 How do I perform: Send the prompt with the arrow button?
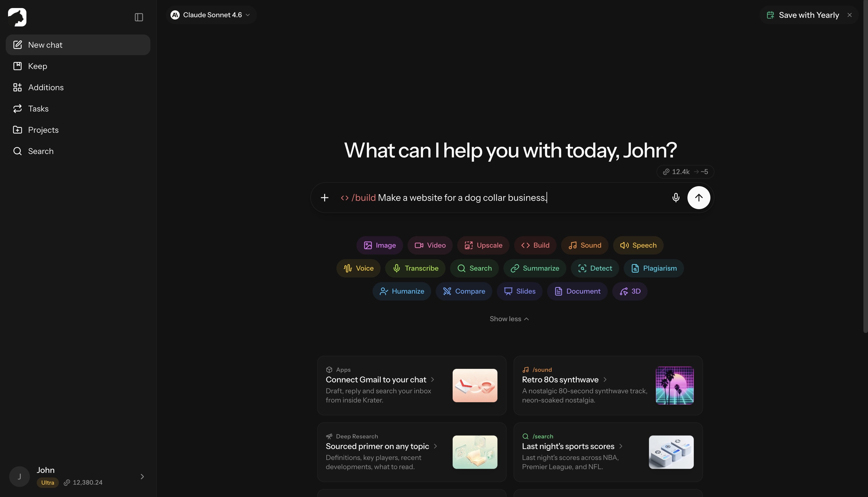click(x=698, y=198)
